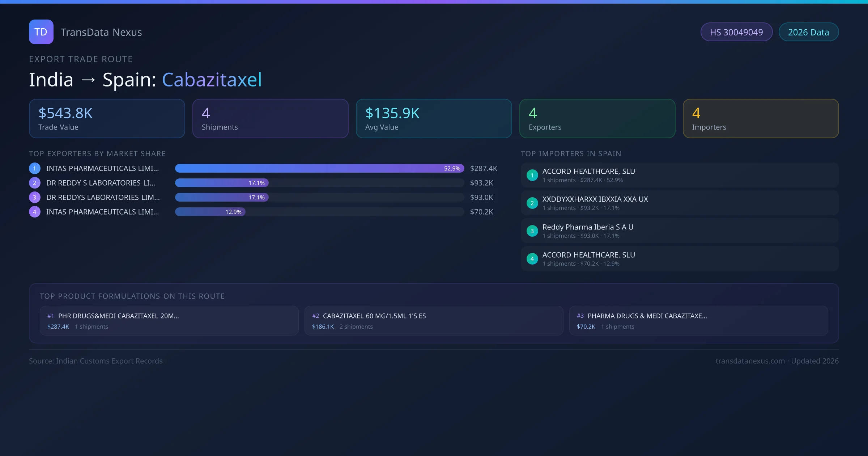868x456 pixels.
Task: Click the 52.9% market share bar
Action: tap(319, 168)
